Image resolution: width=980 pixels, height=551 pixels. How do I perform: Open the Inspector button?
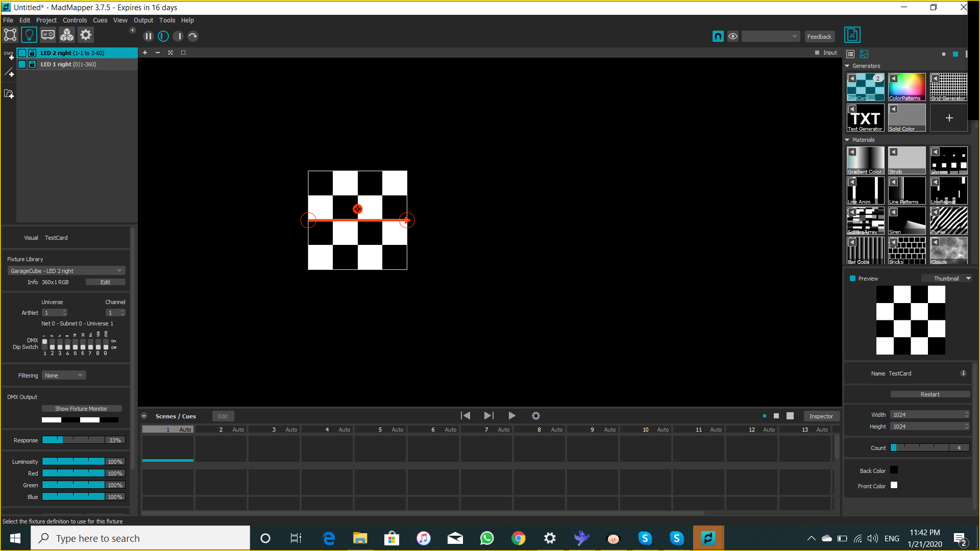point(821,416)
